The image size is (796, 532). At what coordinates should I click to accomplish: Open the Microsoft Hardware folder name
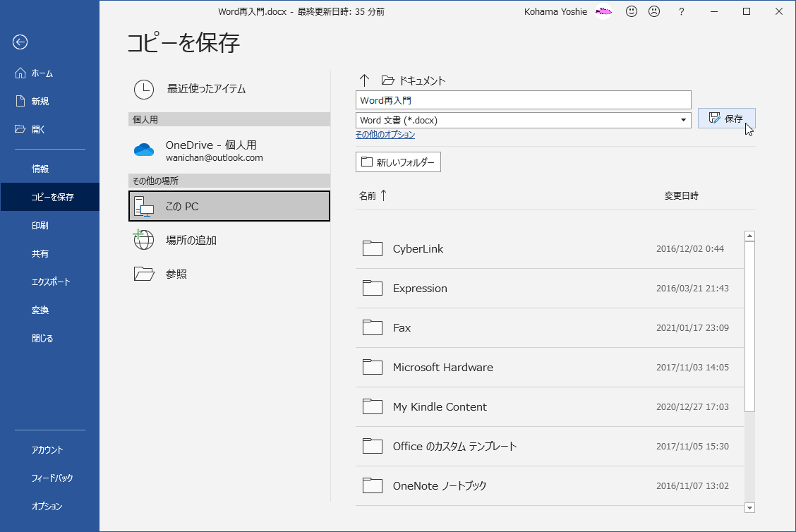click(x=442, y=368)
